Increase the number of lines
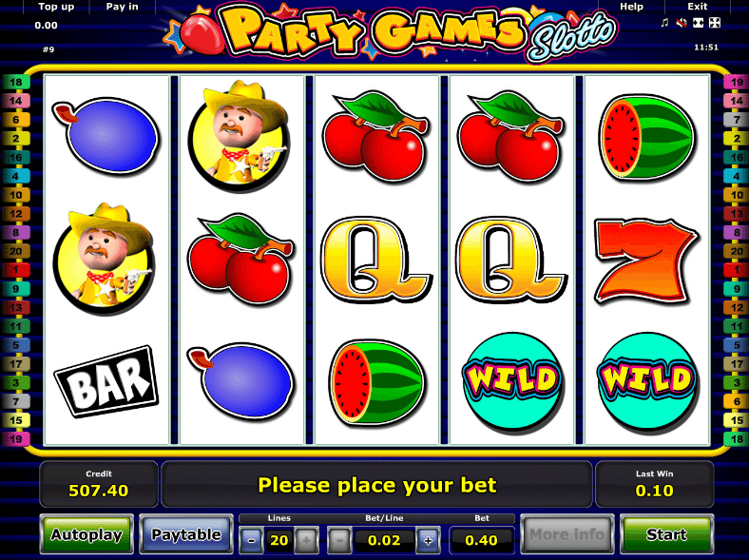 [x=306, y=540]
